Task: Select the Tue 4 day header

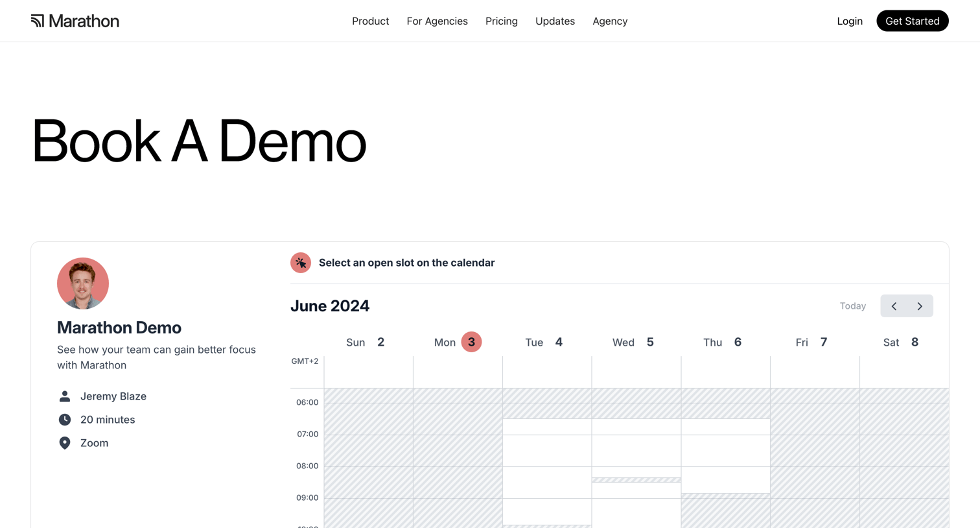Action: tap(544, 342)
